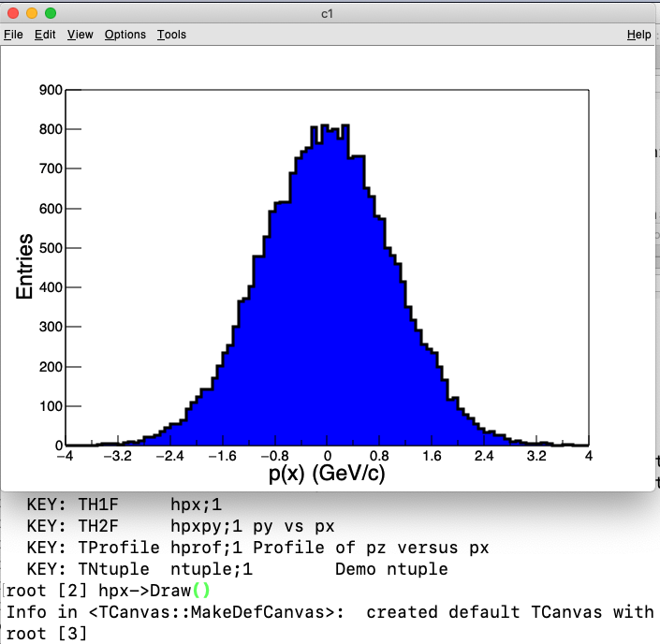
Task: Click the c1 window title bar
Action: (x=328, y=13)
